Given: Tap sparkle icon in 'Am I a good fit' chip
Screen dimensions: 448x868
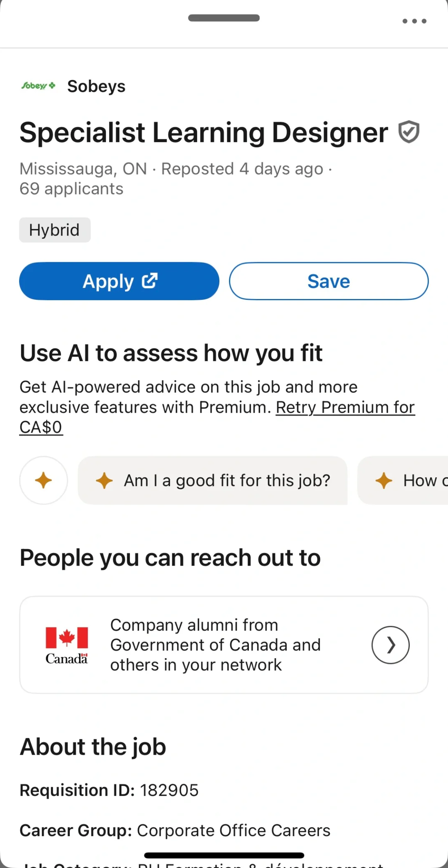Looking at the screenshot, I should pyautogui.click(x=104, y=481).
